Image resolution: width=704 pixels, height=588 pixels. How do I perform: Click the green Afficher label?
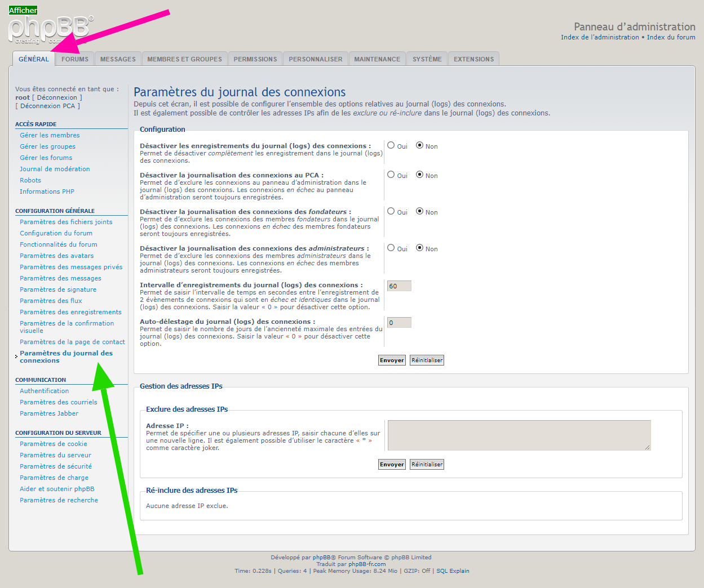[x=23, y=10]
